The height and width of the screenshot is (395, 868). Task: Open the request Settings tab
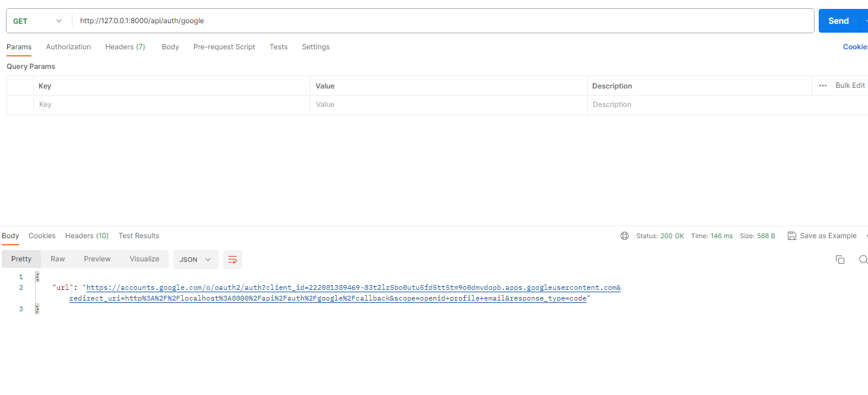point(316,47)
